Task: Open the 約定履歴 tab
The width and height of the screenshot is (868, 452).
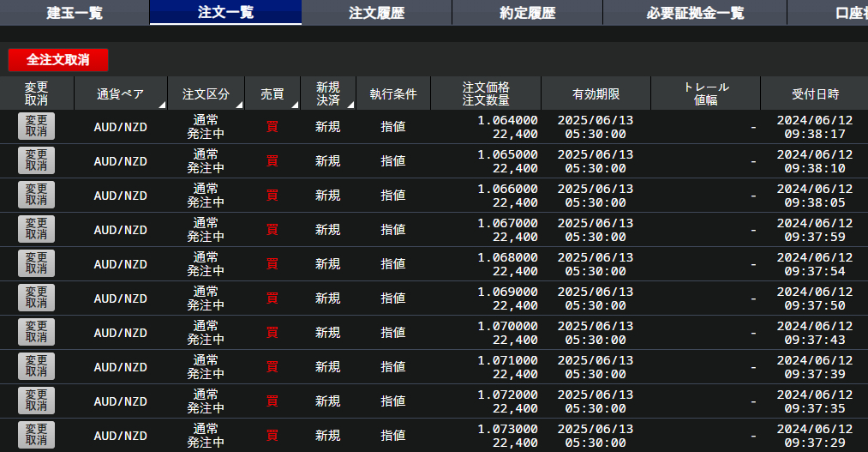Action: click(x=528, y=12)
